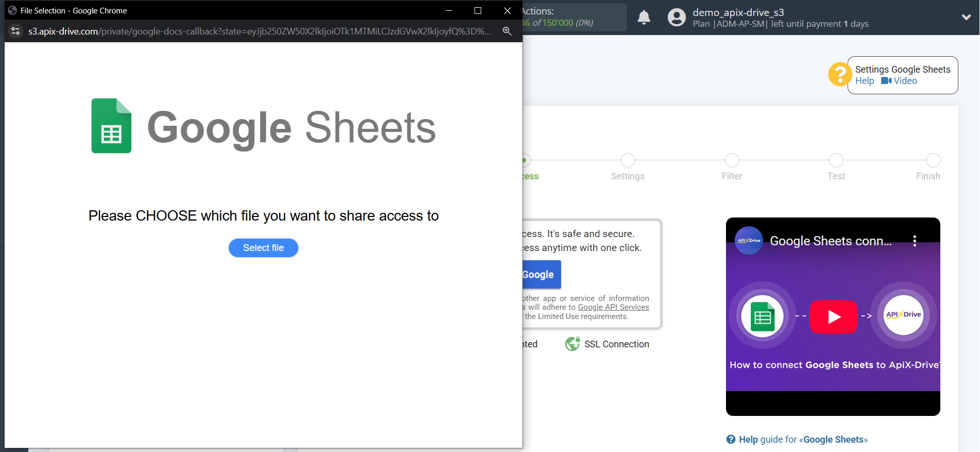The image size is (980, 452).
Task: Click the Actions counter text
Action: (x=557, y=17)
